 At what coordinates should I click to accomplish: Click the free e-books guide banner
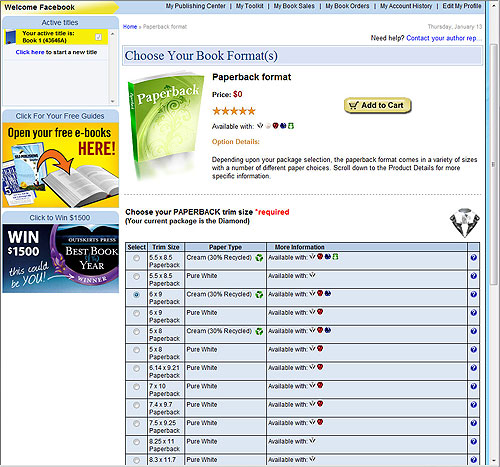point(60,165)
